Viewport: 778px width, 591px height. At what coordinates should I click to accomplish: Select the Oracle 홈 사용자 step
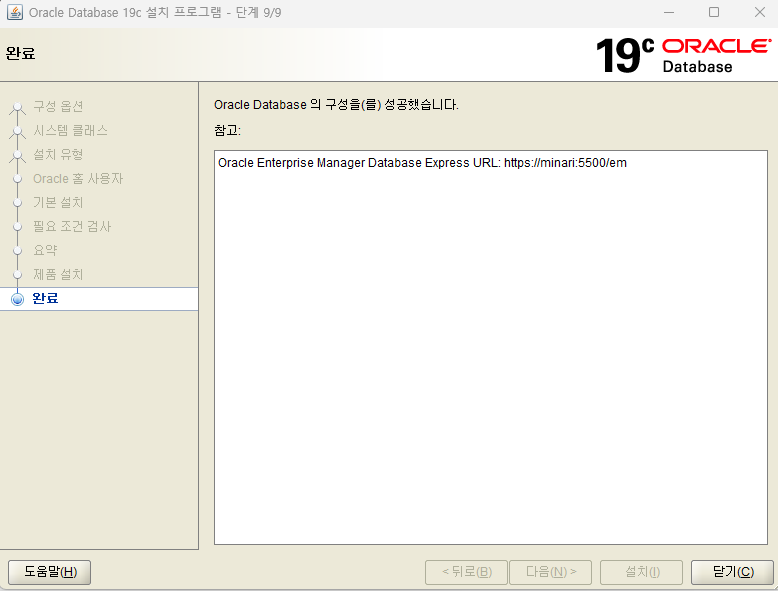(78, 179)
